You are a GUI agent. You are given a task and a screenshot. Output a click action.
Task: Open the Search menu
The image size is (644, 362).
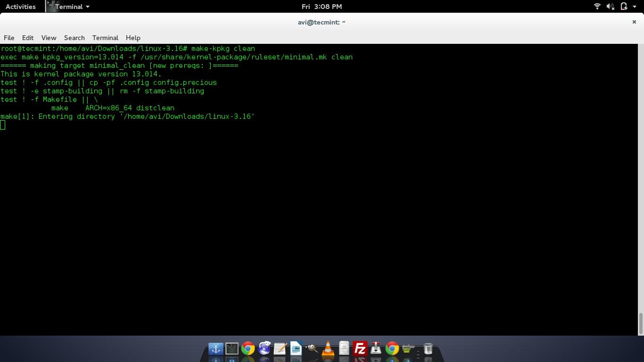(74, 38)
